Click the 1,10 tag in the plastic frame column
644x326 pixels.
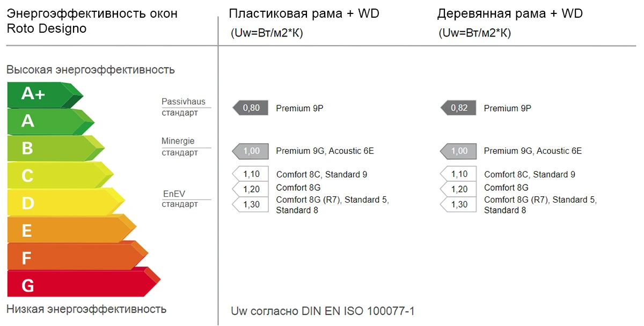[x=251, y=174]
